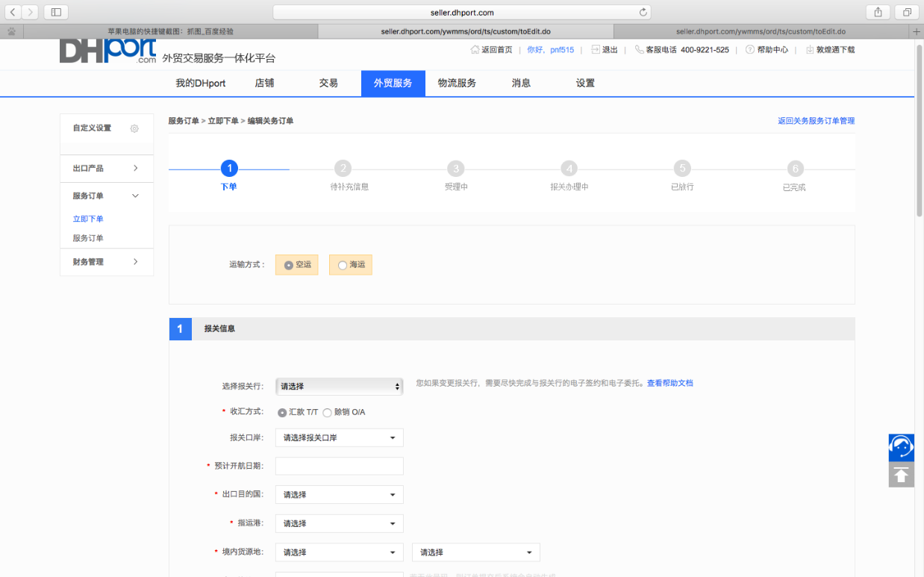Select the 海运 shipping radio button
924x577 pixels.
tap(343, 265)
